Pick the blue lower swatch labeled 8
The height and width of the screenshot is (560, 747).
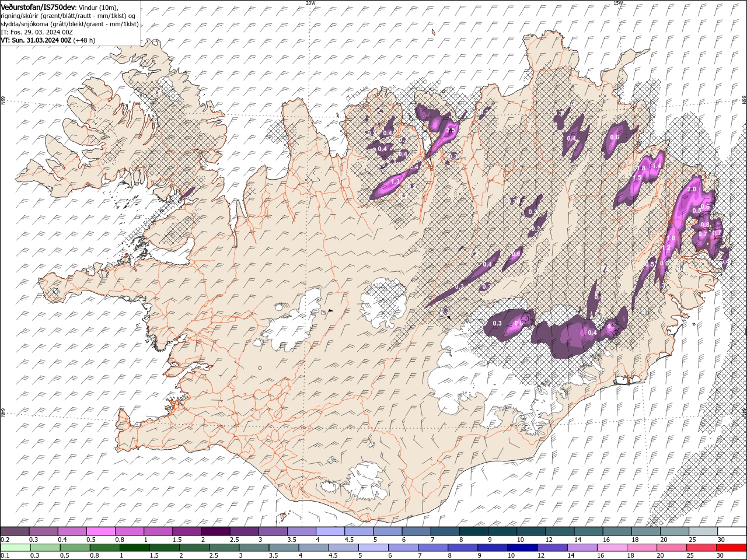[x=462, y=548]
